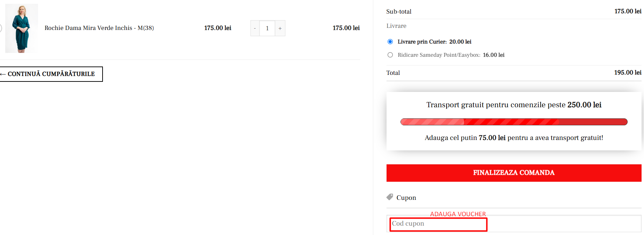Click the 195.00 lei total amount
Viewport: 644px width, 235px height.
[x=627, y=72]
